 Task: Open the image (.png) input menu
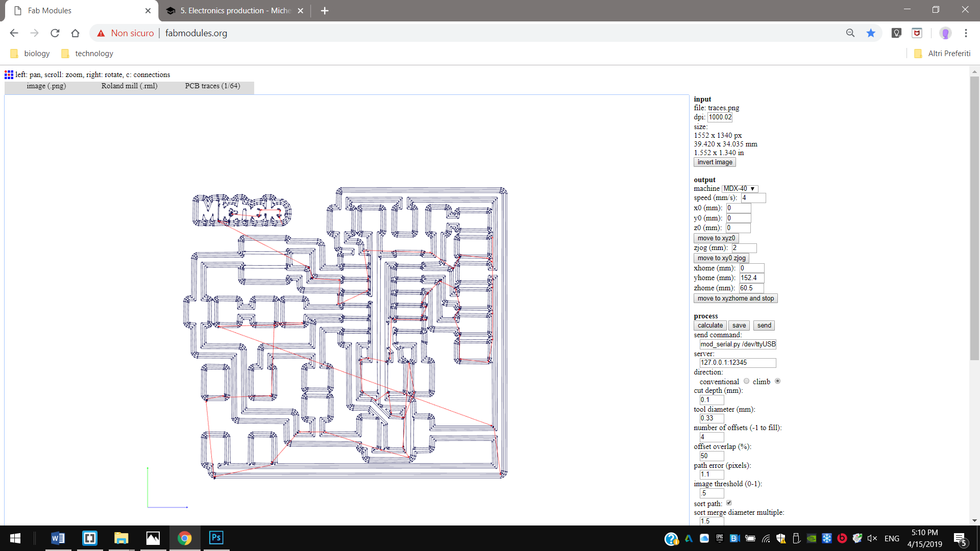point(46,86)
